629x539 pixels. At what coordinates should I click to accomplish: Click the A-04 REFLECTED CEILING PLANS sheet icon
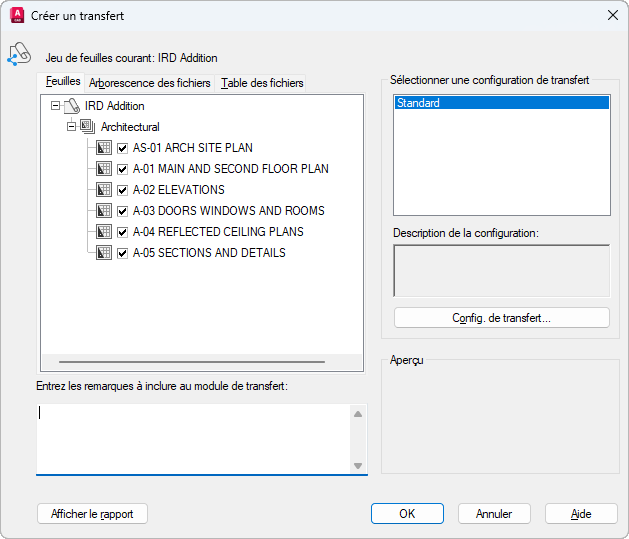(104, 232)
